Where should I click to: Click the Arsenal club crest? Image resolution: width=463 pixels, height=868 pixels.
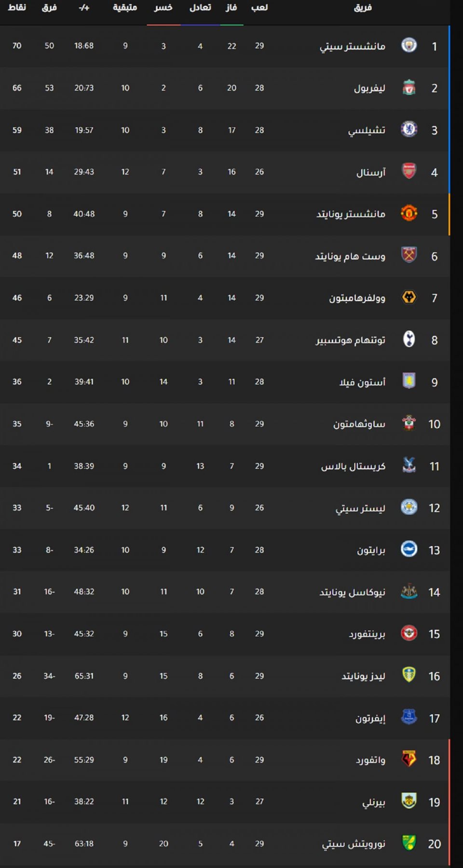point(409,171)
